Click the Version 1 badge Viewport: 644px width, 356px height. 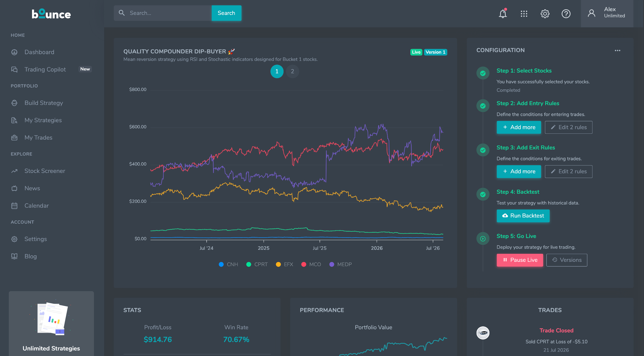[435, 52]
